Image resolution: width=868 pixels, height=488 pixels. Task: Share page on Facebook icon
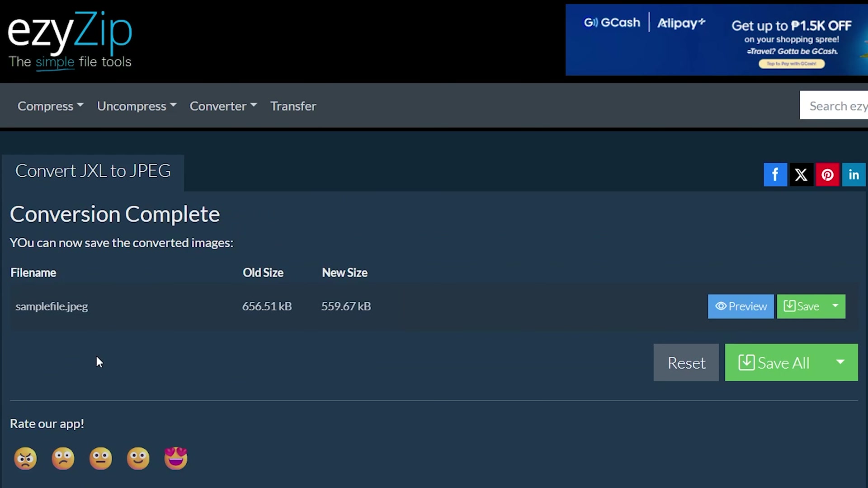tap(775, 174)
